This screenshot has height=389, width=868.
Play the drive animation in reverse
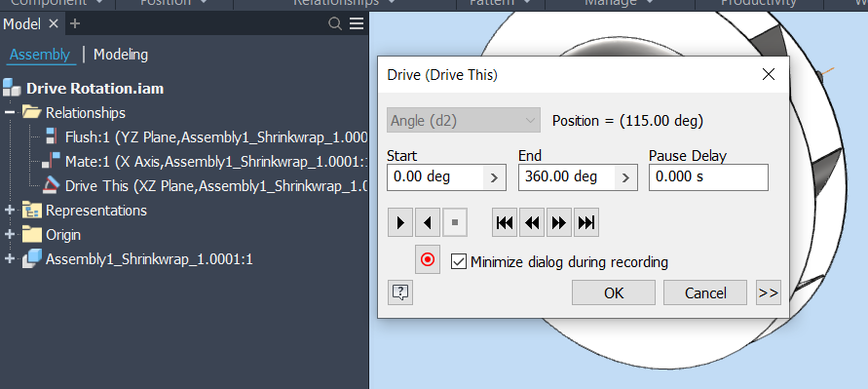tap(428, 222)
